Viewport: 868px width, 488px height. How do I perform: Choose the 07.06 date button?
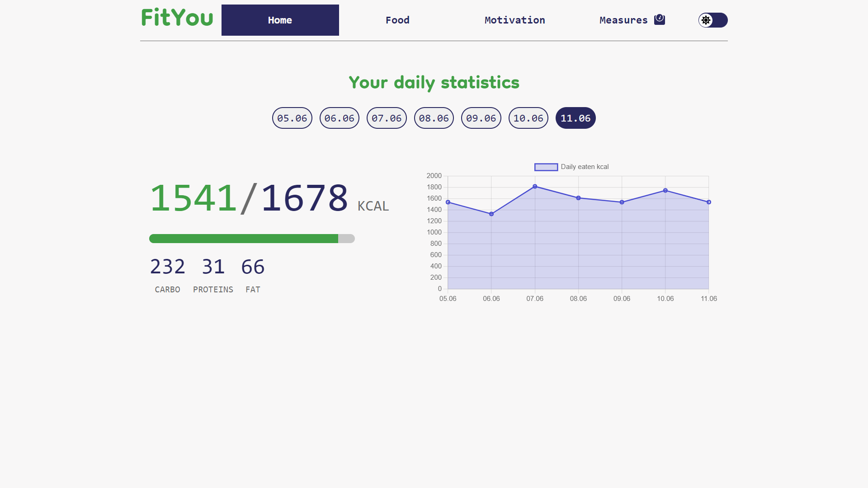click(x=387, y=118)
